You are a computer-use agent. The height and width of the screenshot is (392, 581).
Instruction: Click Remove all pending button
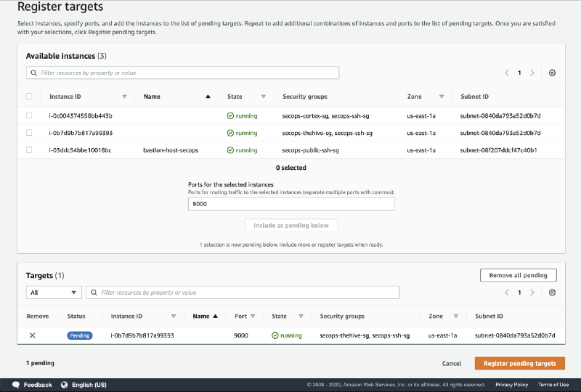(x=518, y=275)
